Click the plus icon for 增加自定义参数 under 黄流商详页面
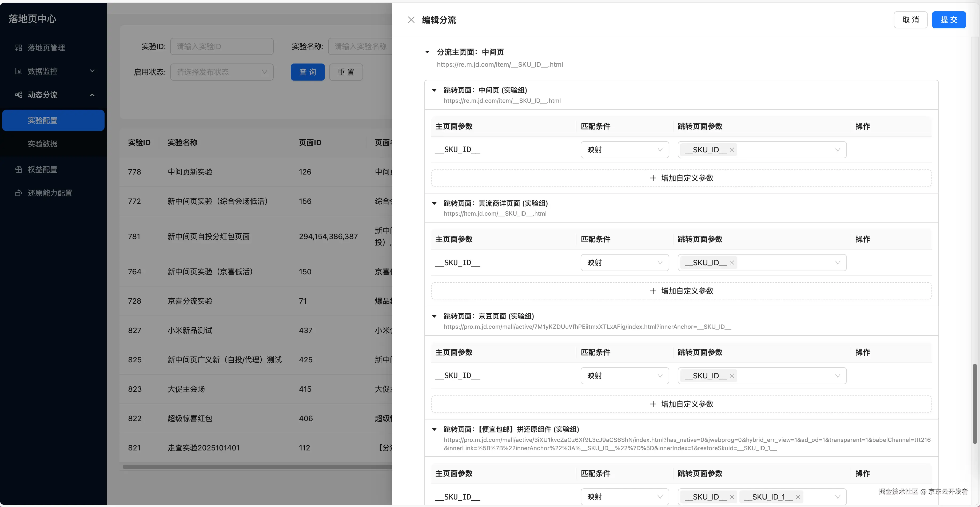The width and height of the screenshot is (980, 507). click(654, 291)
